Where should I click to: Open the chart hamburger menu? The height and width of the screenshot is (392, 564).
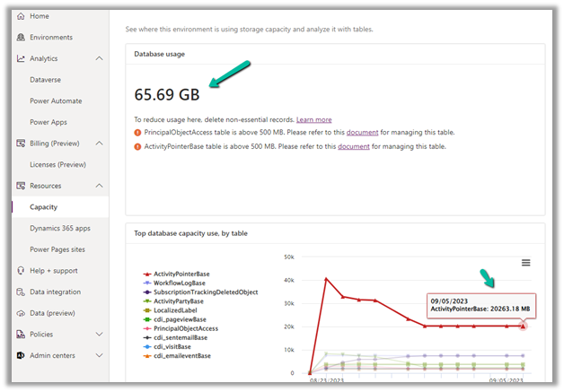click(x=525, y=263)
